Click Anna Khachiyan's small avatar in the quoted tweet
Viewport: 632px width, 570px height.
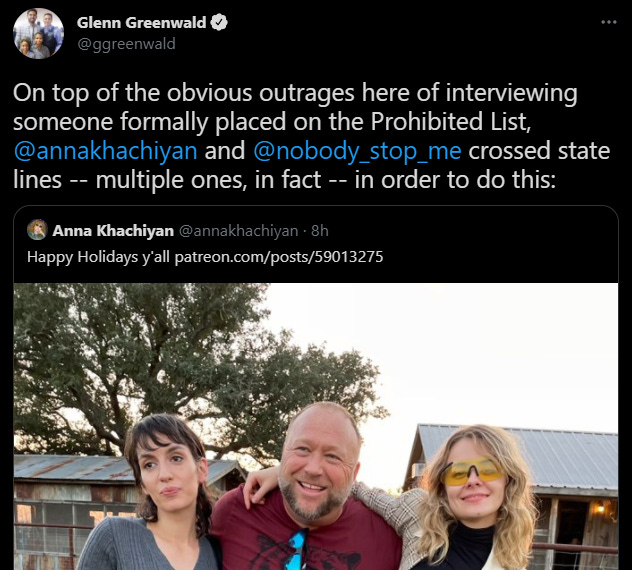coord(37,230)
